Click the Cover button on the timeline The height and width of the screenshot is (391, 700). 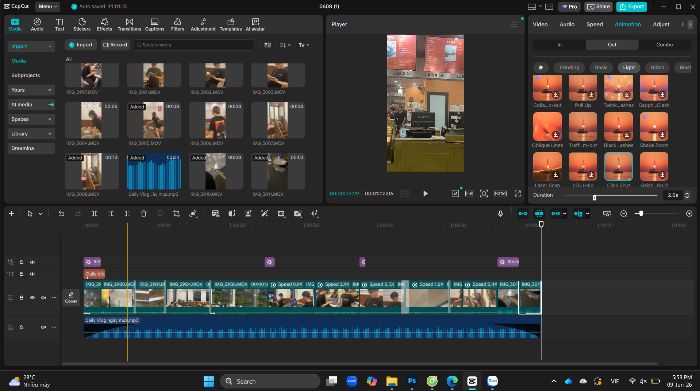click(71, 297)
